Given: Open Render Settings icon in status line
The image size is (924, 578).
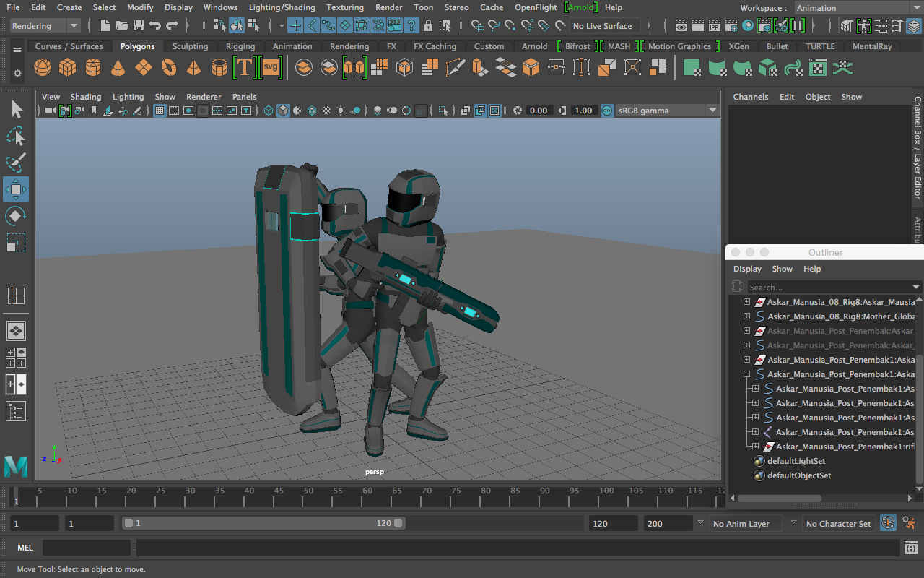Looking at the screenshot, I should [x=731, y=26].
